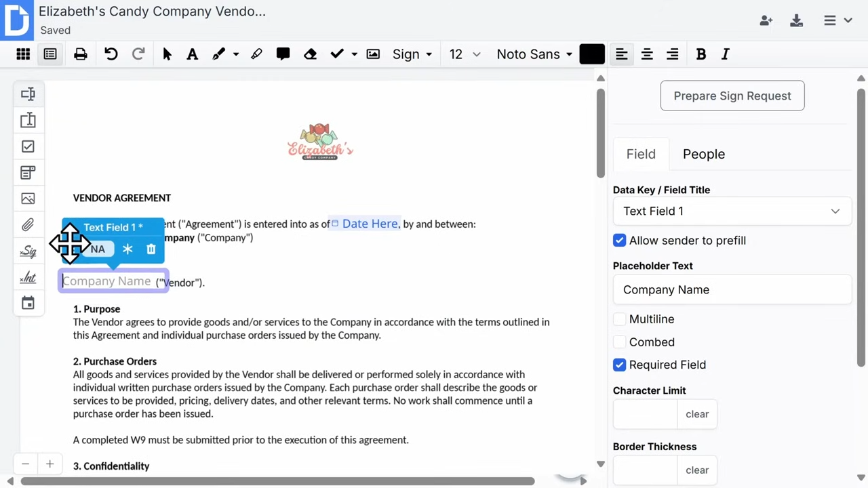This screenshot has width=868, height=488.
Task: Open the Sign dropdown menu
Action: [x=412, y=54]
